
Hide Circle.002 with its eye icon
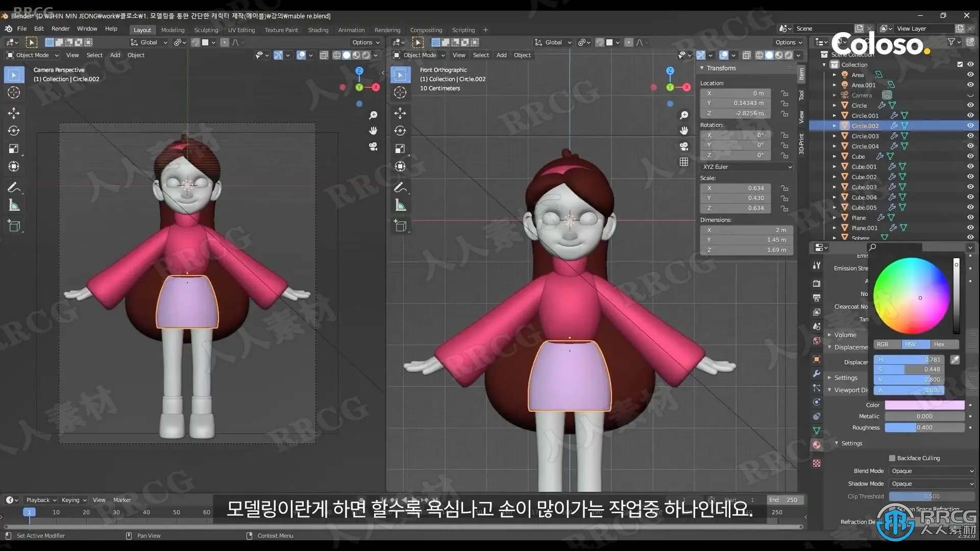(x=970, y=126)
